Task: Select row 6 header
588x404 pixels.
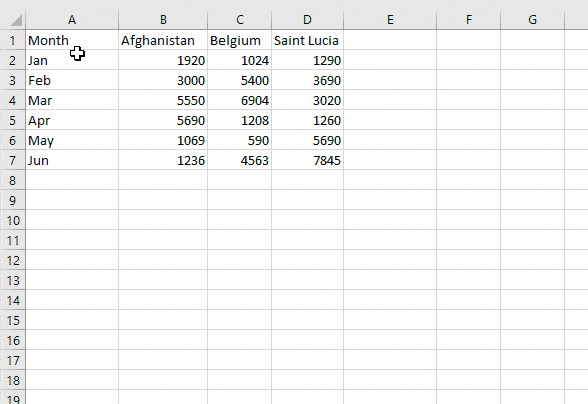Action: (x=13, y=140)
